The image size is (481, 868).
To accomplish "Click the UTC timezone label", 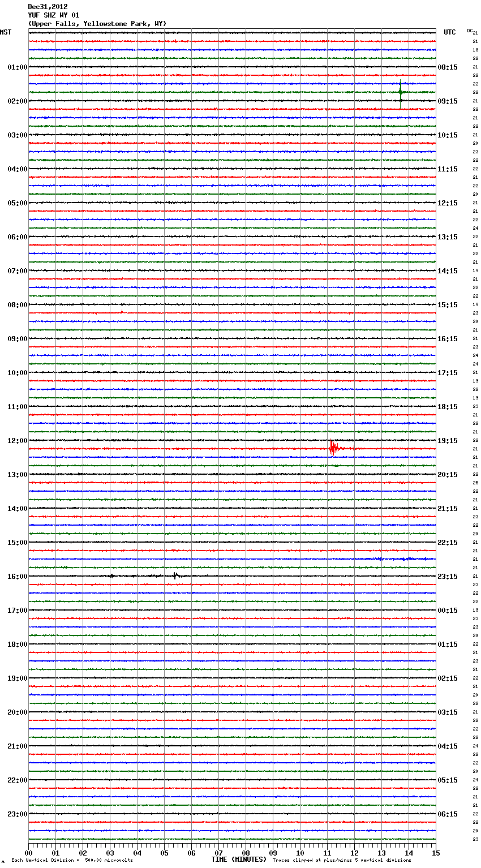I will (x=450, y=32).
